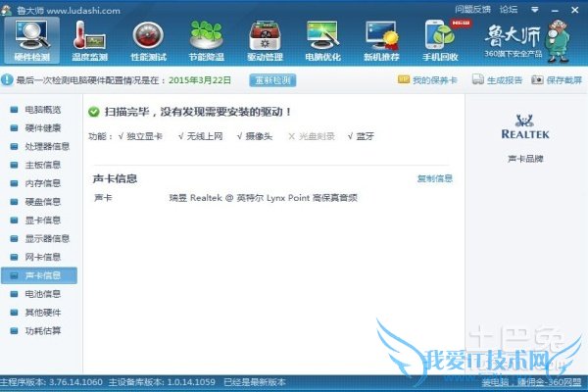Click the Realtek Lynx Point sound card entry
The width and height of the screenshot is (588, 392).
tap(264, 198)
